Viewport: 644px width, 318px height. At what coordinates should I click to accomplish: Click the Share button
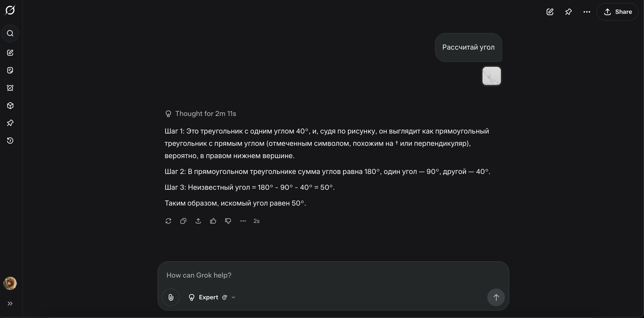tap(618, 12)
